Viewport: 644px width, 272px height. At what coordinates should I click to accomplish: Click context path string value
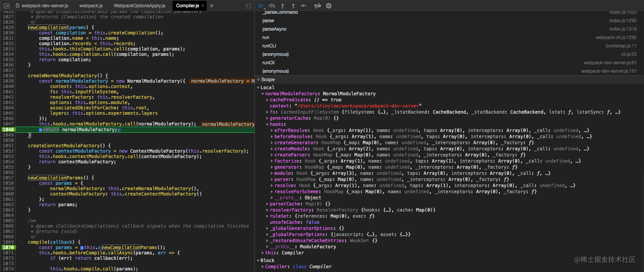(x=358, y=106)
